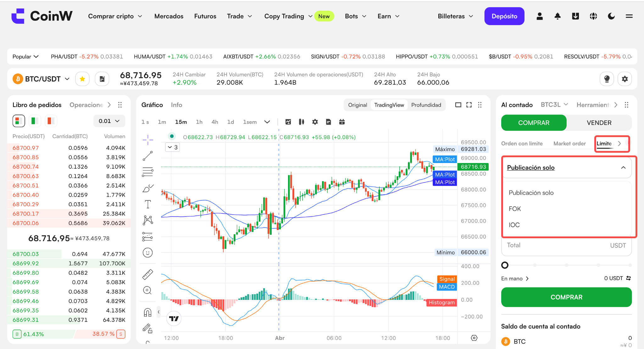Viewport: 644px width, 349px height.
Task: Show both bids and asks order book view
Action: tap(19, 121)
